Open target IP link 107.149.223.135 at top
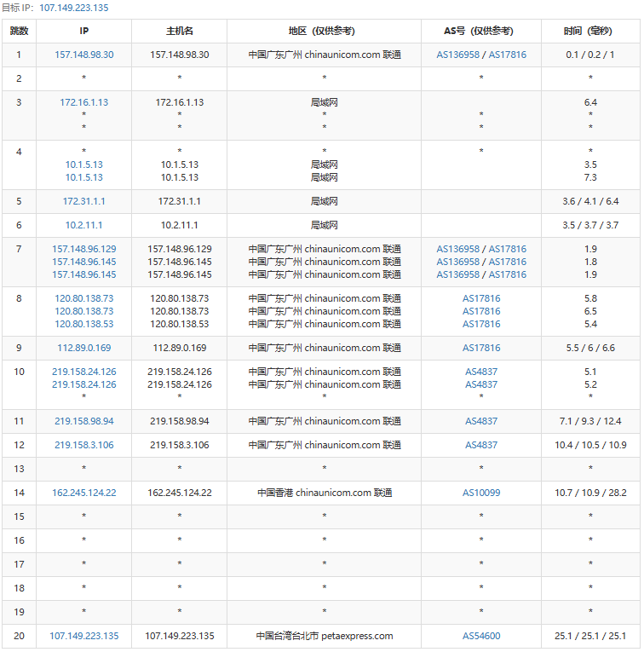 (x=74, y=8)
